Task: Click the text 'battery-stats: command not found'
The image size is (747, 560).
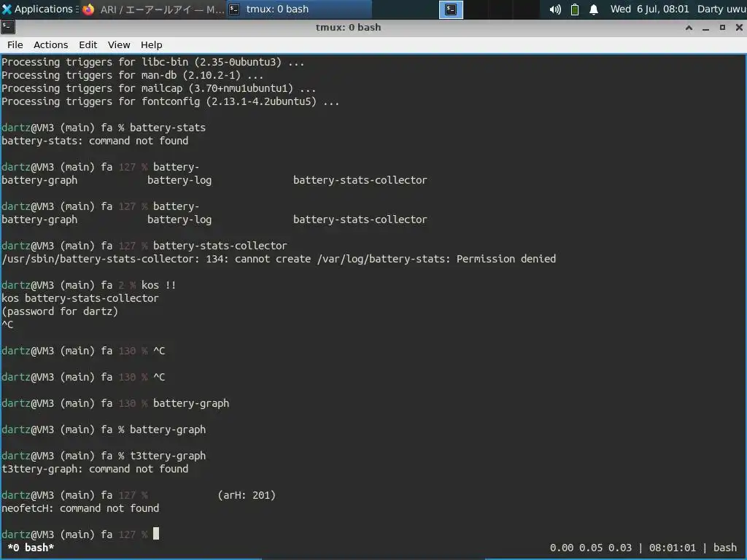Action: [x=95, y=141]
